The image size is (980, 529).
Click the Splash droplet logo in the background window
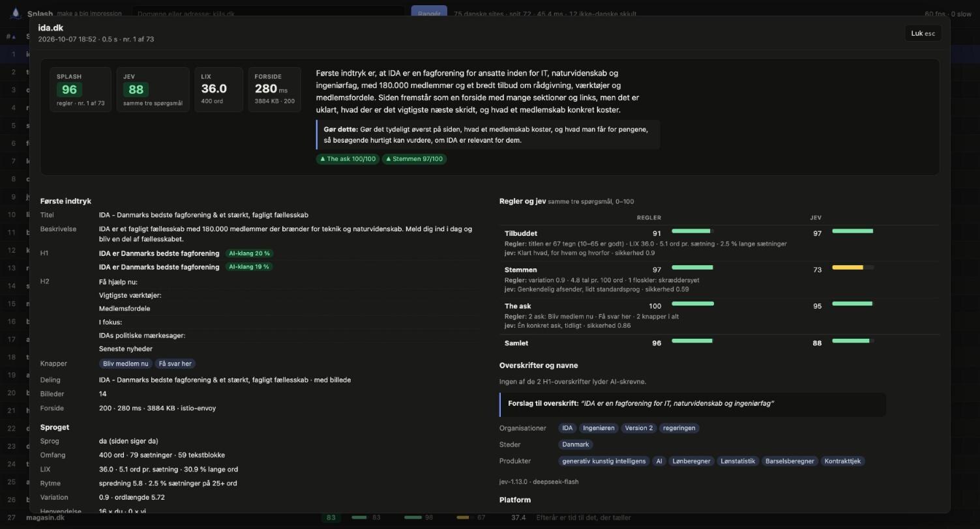(16, 13)
